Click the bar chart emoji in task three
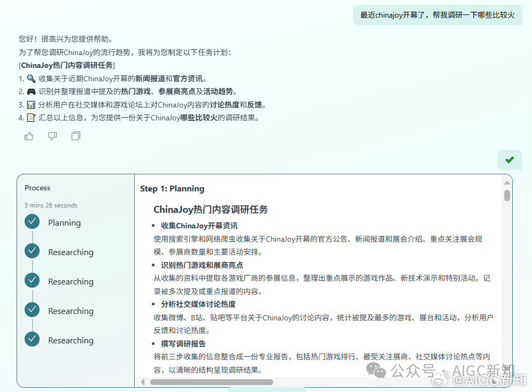Viewport: 532px width, 392px height. point(31,105)
